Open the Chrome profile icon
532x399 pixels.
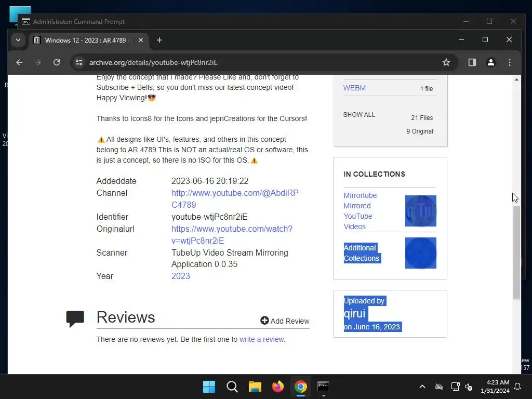tap(490, 62)
